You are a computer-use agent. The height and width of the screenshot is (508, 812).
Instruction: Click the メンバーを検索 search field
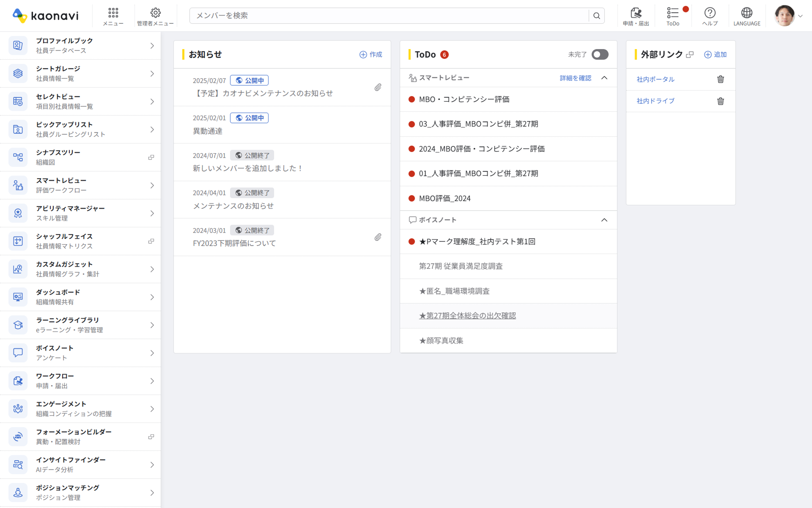[389, 16]
